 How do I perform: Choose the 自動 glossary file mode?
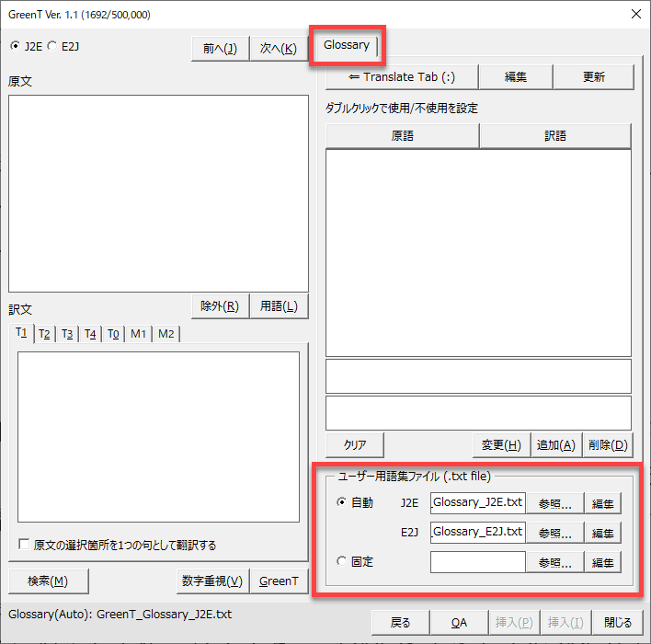tap(342, 502)
